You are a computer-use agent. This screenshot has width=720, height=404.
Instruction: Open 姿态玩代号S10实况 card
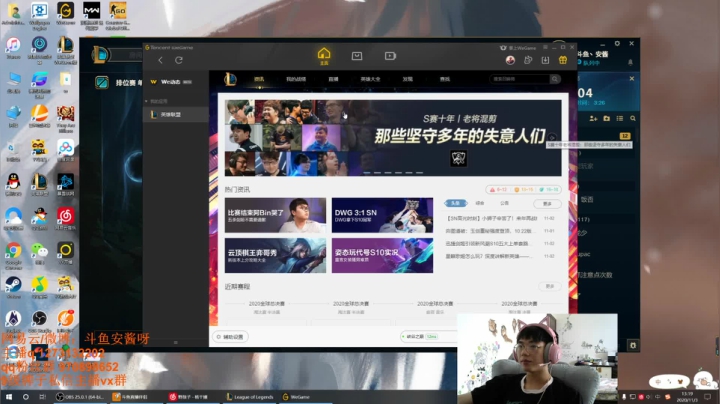[x=382, y=255]
